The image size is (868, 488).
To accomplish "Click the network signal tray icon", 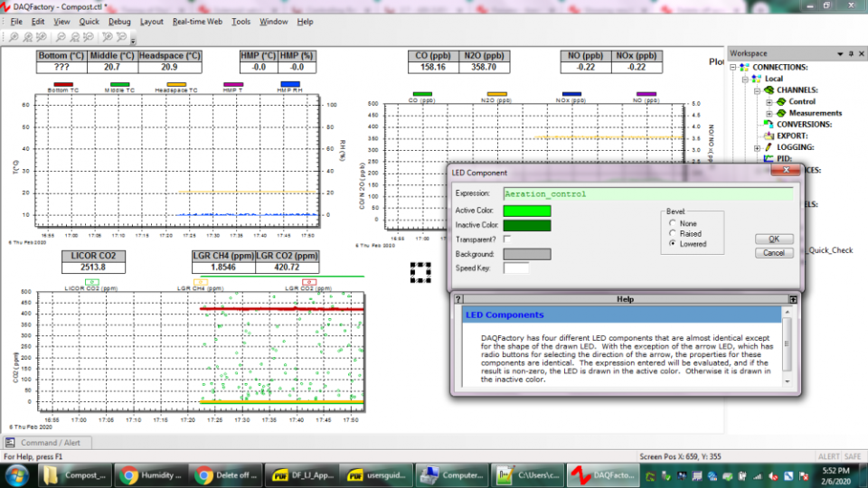I will pos(758,476).
